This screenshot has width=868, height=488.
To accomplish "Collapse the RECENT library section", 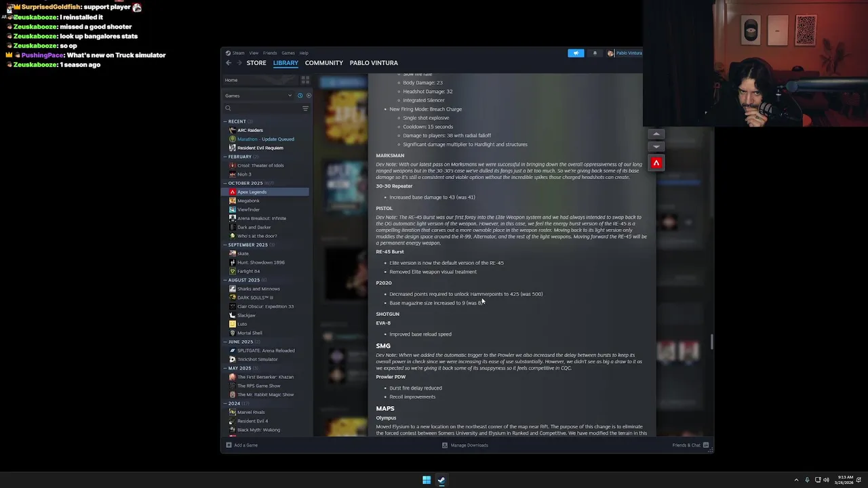I will [x=225, y=121].
